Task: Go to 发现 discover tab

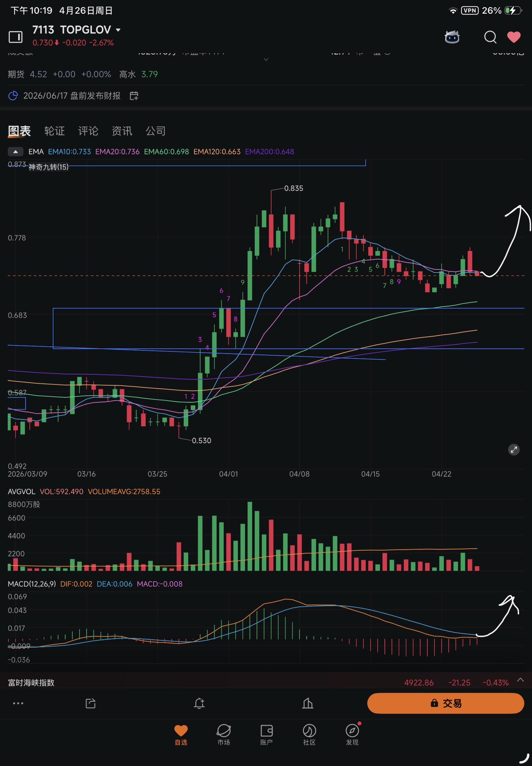Action: (x=352, y=735)
